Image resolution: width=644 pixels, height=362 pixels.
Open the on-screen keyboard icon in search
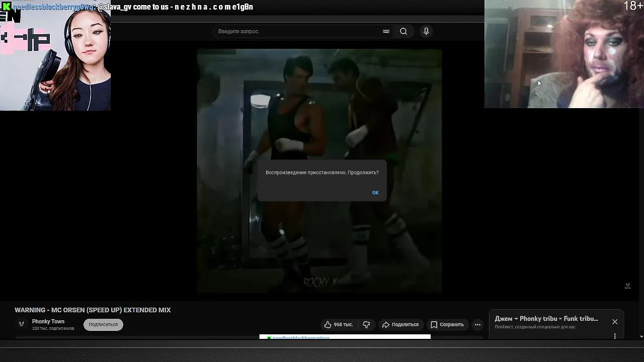pyautogui.click(x=386, y=31)
